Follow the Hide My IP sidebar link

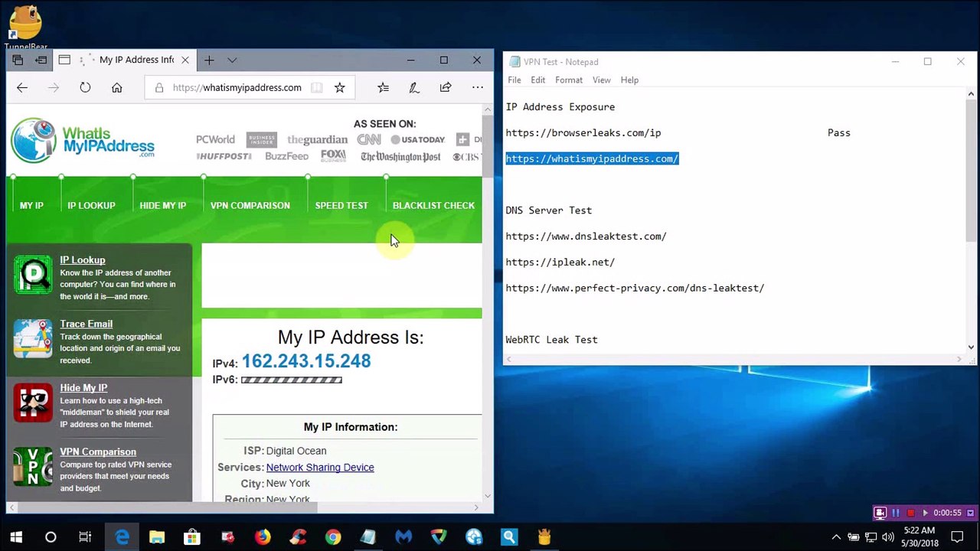83,388
